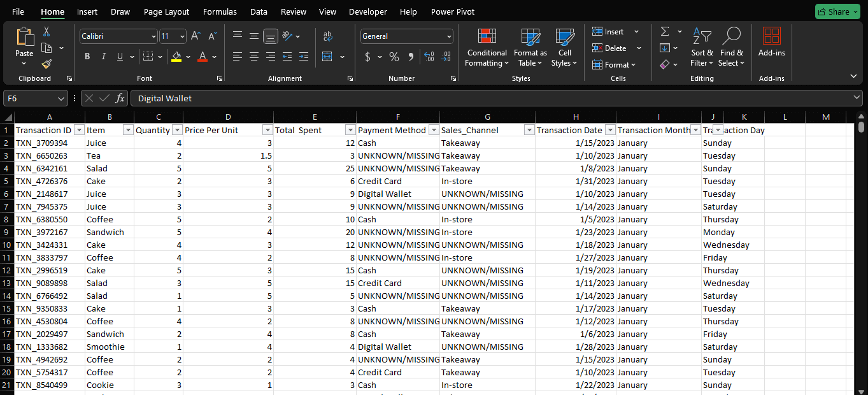Click AutoSum sigma icon

[665, 31]
